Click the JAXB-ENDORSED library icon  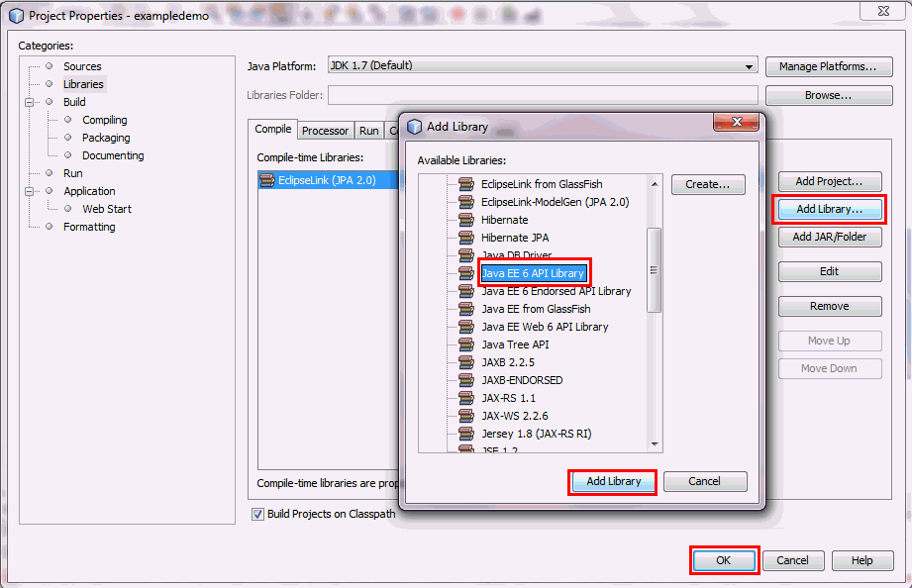(x=465, y=380)
